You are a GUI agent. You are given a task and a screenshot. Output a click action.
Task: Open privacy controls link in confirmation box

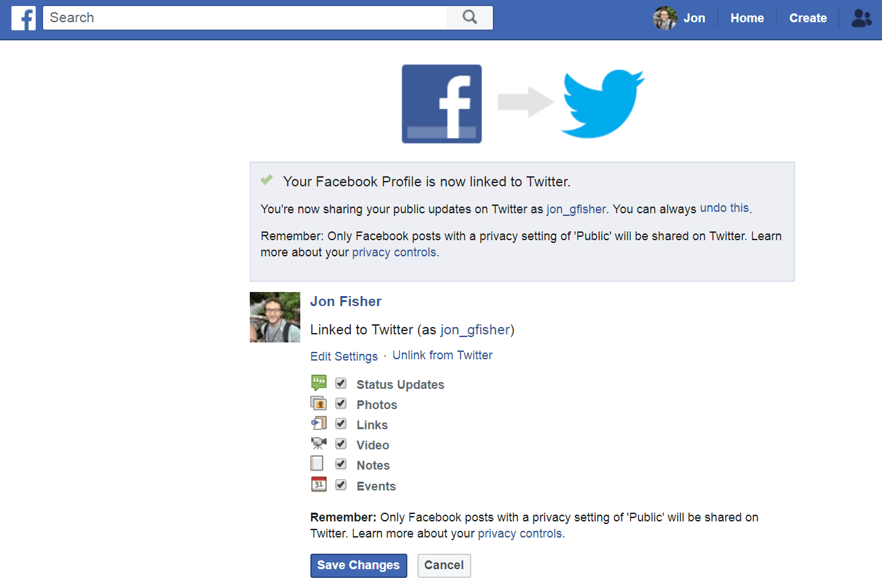395,253
